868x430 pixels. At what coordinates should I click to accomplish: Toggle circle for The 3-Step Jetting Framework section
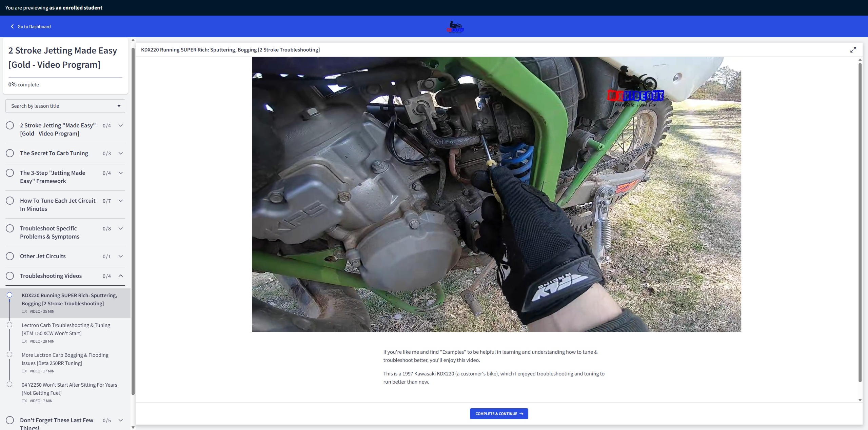coord(10,173)
